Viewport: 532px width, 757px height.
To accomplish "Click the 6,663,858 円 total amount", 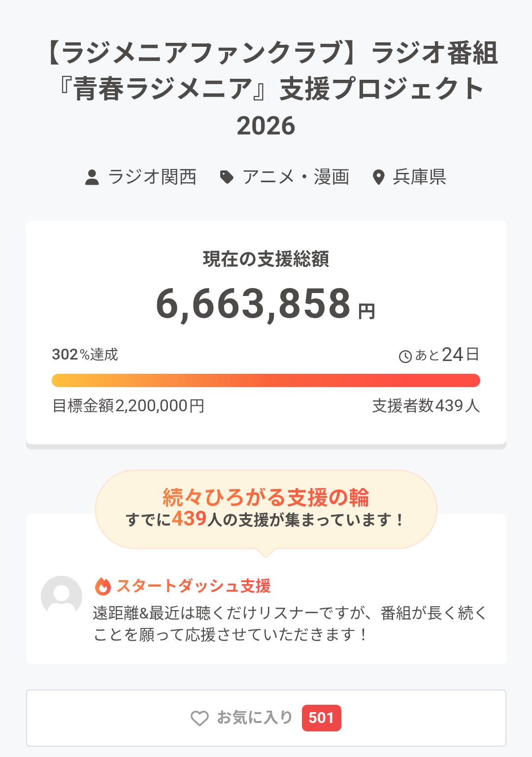I will point(266,304).
